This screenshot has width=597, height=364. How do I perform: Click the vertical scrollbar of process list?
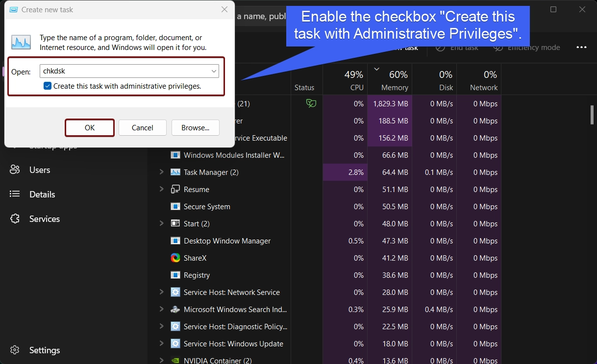click(592, 116)
